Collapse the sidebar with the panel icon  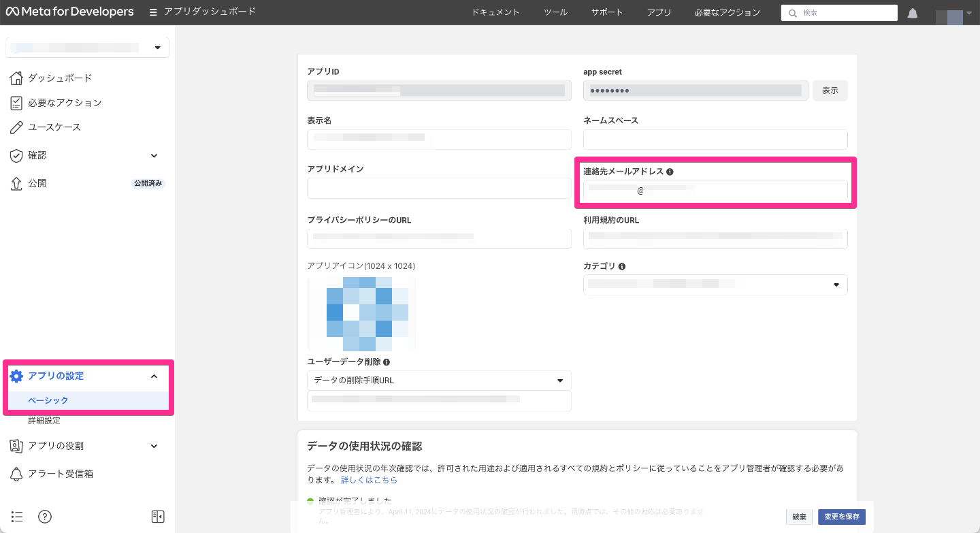click(158, 517)
